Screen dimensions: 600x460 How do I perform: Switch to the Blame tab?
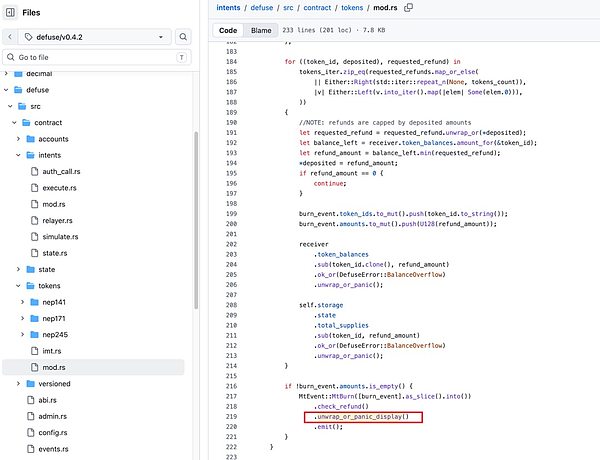(x=261, y=30)
